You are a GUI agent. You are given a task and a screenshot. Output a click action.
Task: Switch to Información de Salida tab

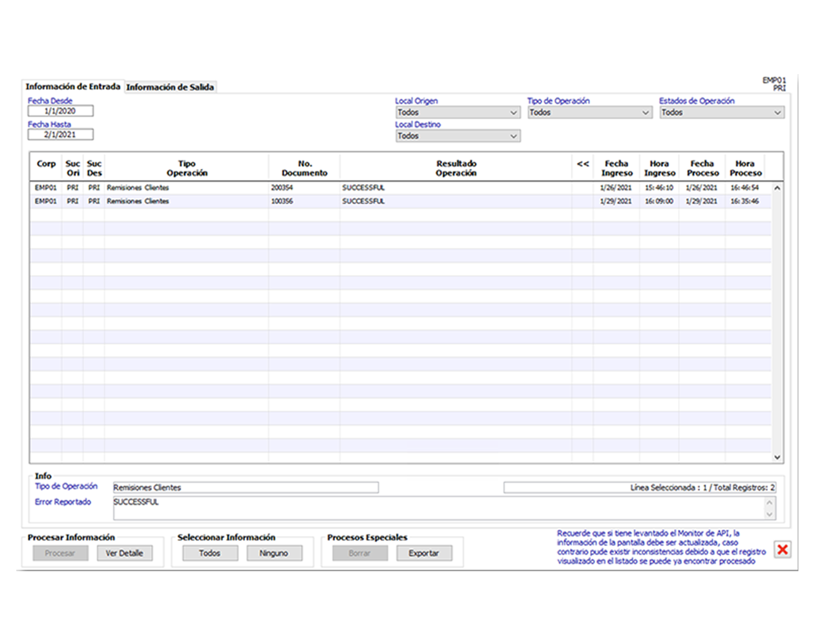170,87
